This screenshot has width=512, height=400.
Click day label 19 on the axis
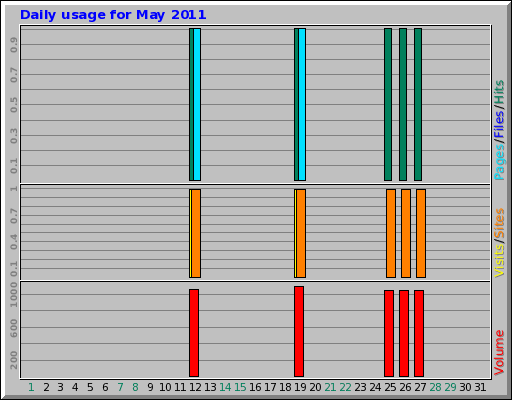coord(300,387)
